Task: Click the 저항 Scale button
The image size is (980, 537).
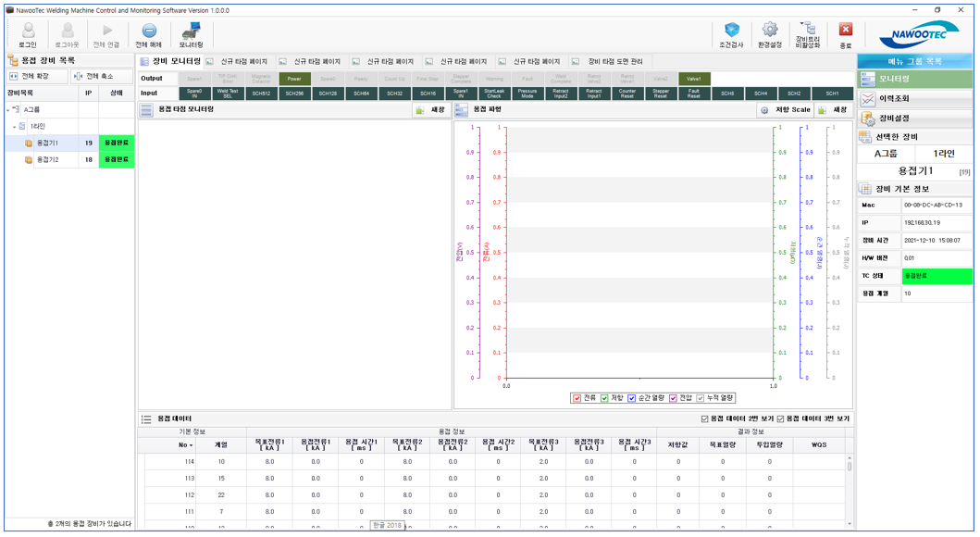Action: coord(786,110)
